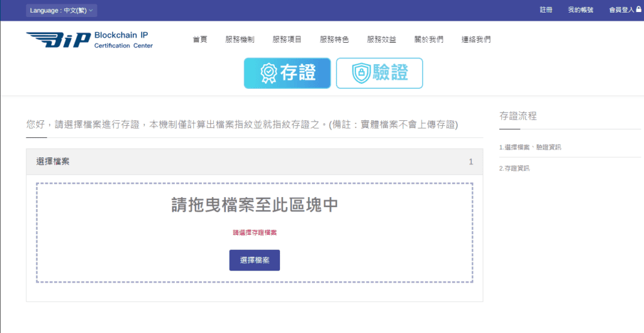Open 服務效益 navigation item
The height and width of the screenshot is (333, 644).
(381, 40)
